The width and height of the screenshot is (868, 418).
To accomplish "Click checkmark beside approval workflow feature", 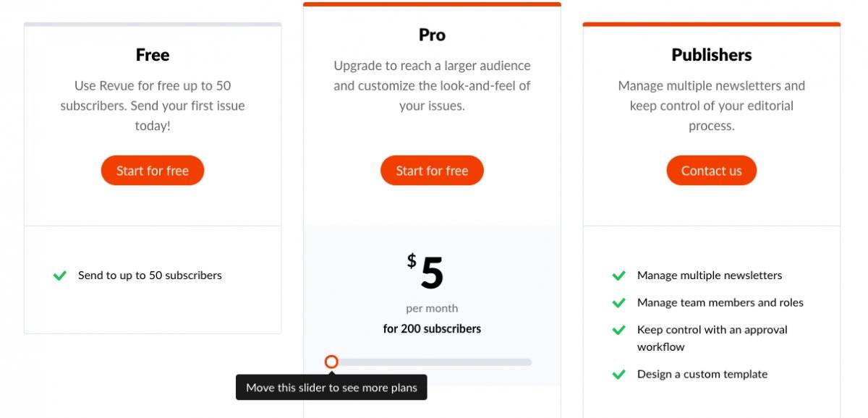I will coord(618,330).
